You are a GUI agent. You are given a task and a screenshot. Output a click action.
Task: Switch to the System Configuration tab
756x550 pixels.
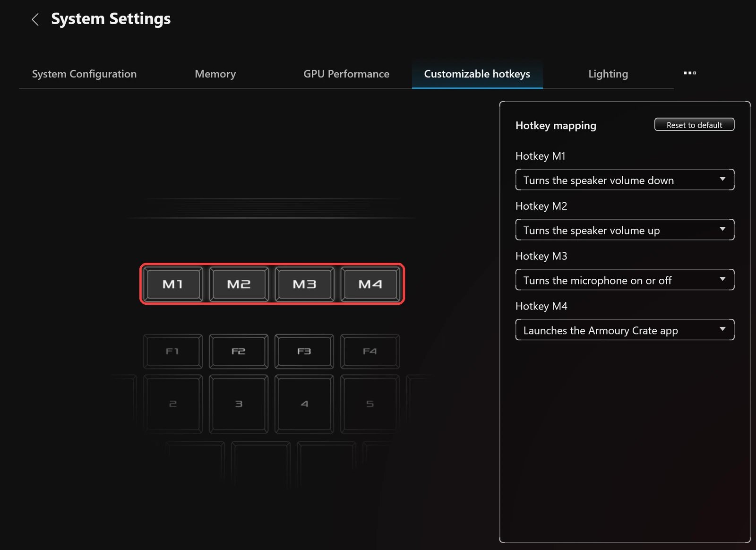(x=84, y=74)
